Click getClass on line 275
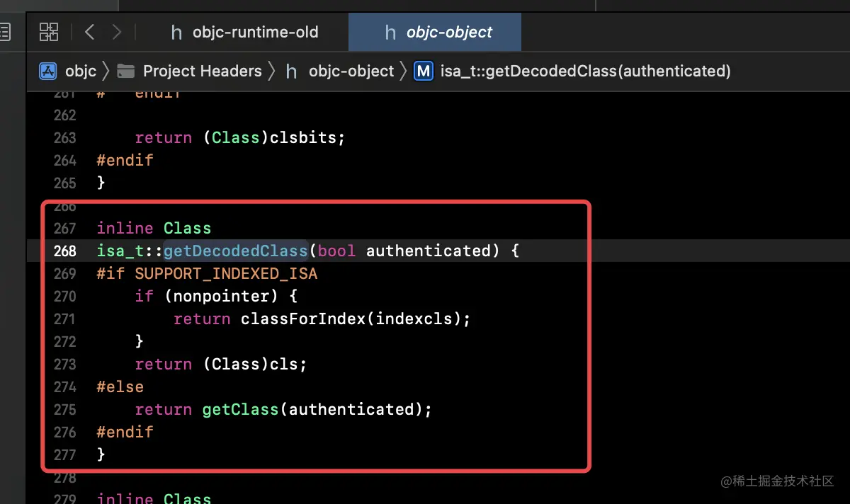 click(240, 409)
